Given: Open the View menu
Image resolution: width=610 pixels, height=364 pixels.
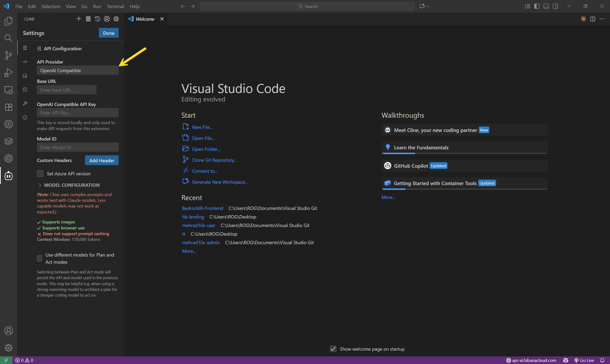Looking at the screenshot, I should (71, 6).
